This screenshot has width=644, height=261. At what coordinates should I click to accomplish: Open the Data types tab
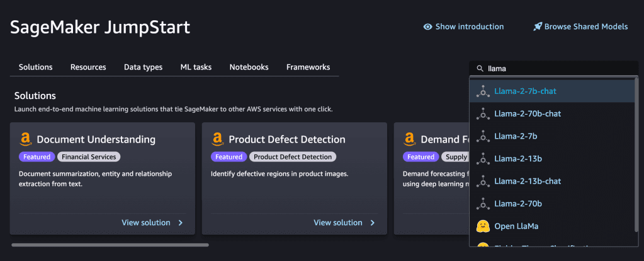click(x=144, y=67)
